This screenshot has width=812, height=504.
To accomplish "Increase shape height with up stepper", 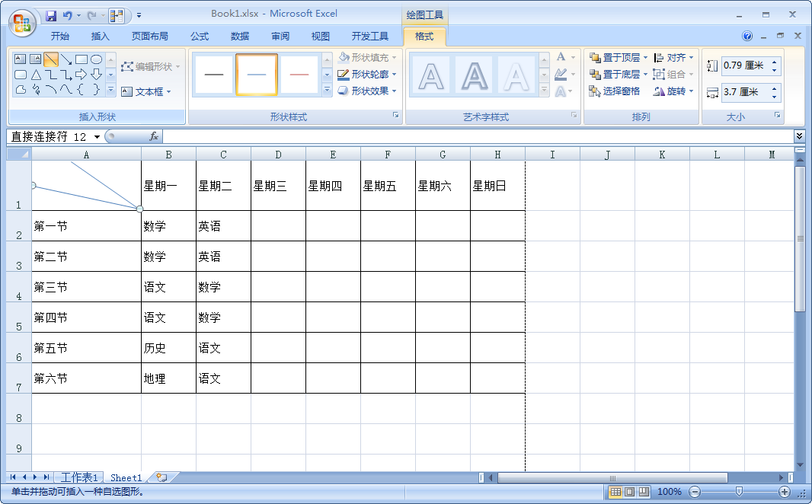I will [x=774, y=62].
